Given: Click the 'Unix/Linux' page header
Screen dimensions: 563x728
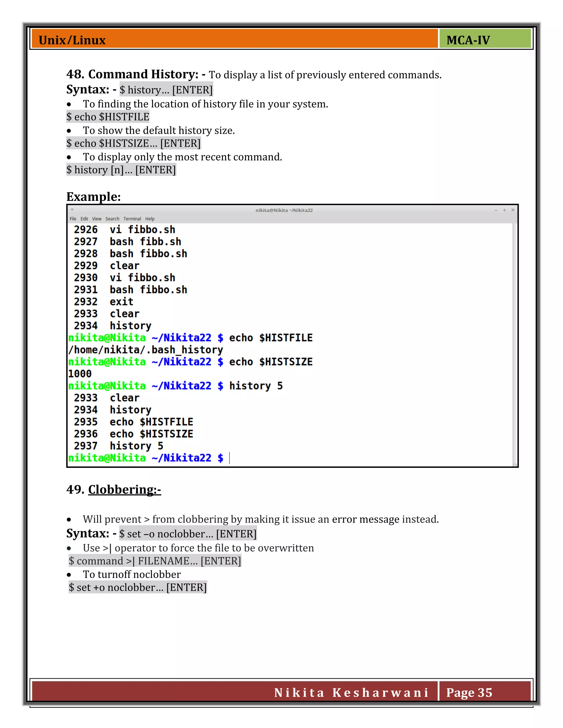Looking at the screenshot, I should pyautogui.click(x=72, y=40).
